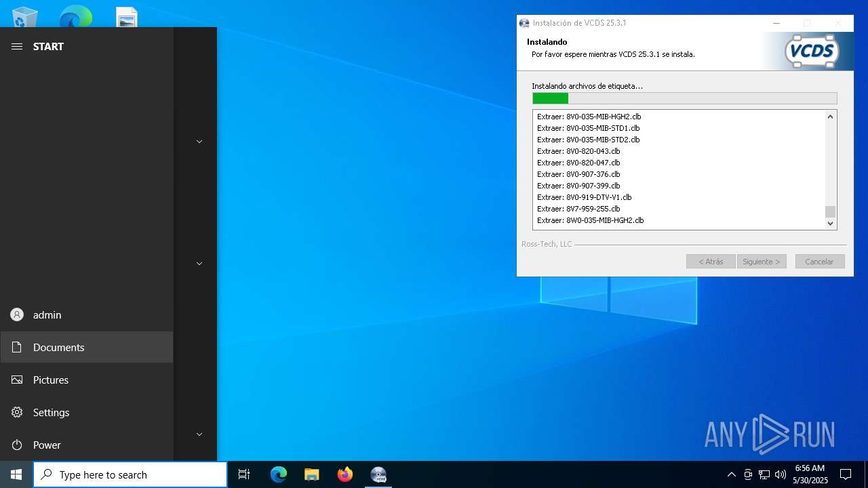
Task: Open Settings from the Start menu
Action: tap(87, 412)
